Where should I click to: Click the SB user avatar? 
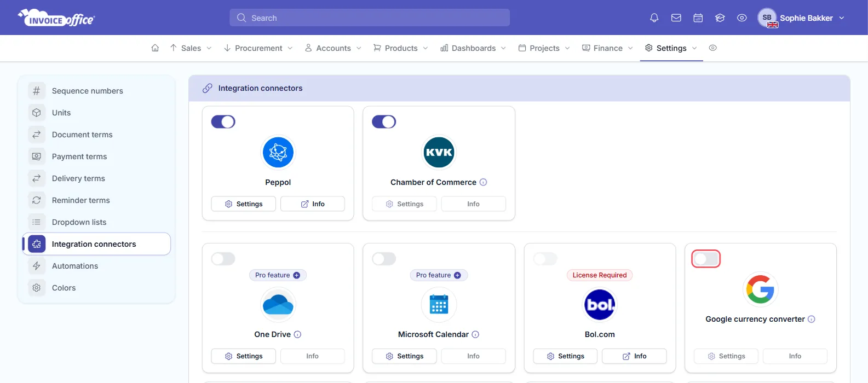coord(767,18)
